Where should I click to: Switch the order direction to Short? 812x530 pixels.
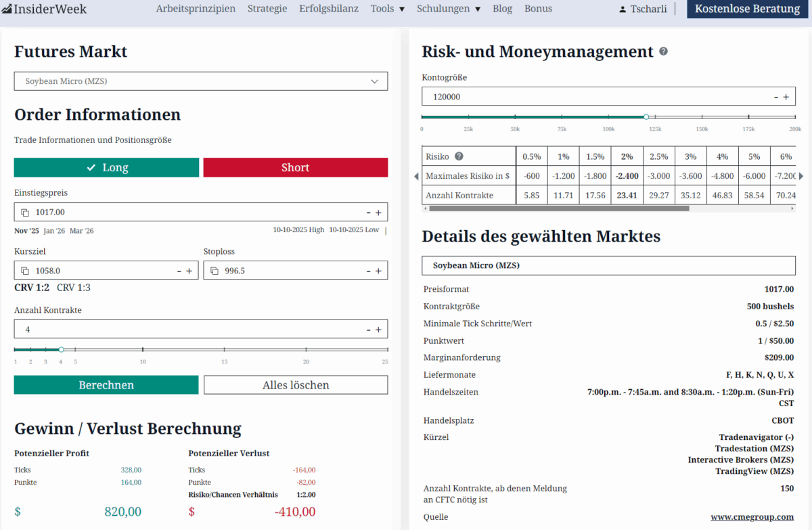[x=295, y=167]
